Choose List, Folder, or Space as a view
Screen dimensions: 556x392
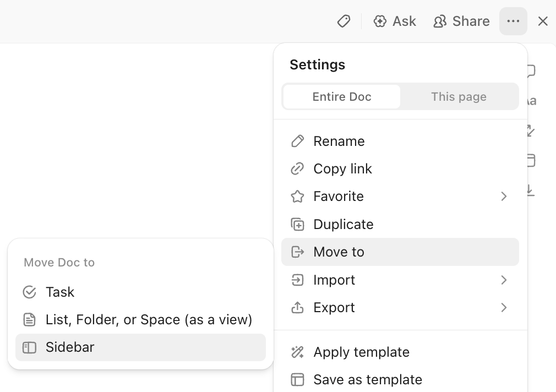pos(149,319)
